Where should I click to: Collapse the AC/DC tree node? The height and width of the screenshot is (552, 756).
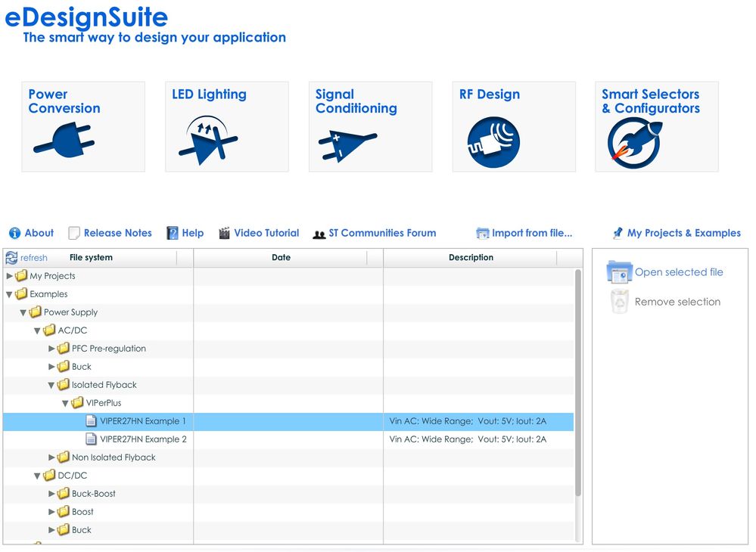pyautogui.click(x=37, y=331)
